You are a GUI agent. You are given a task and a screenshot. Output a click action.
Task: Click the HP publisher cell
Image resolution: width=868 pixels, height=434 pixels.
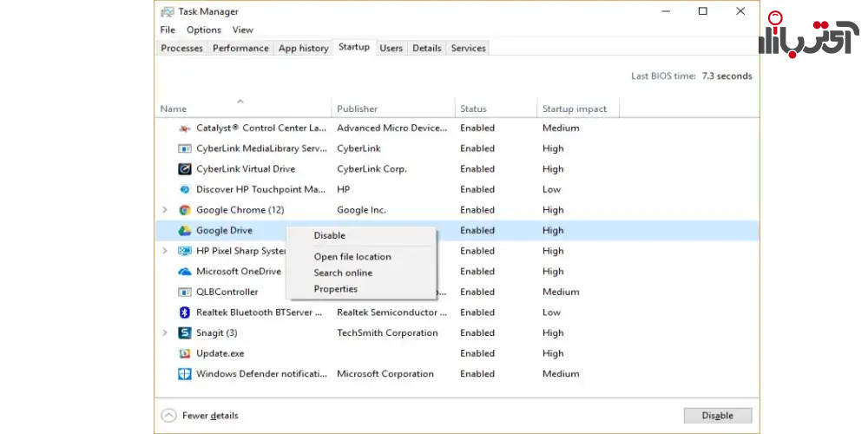(343, 190)
